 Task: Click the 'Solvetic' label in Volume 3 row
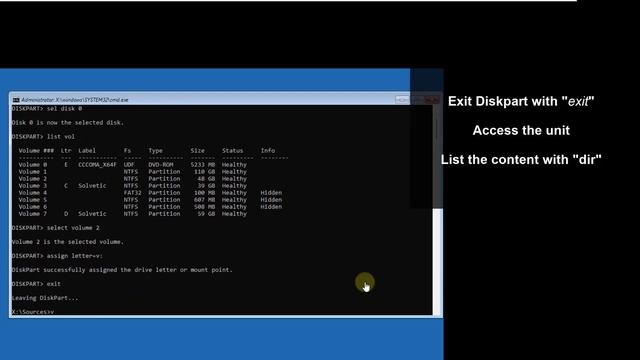point(92,186)
